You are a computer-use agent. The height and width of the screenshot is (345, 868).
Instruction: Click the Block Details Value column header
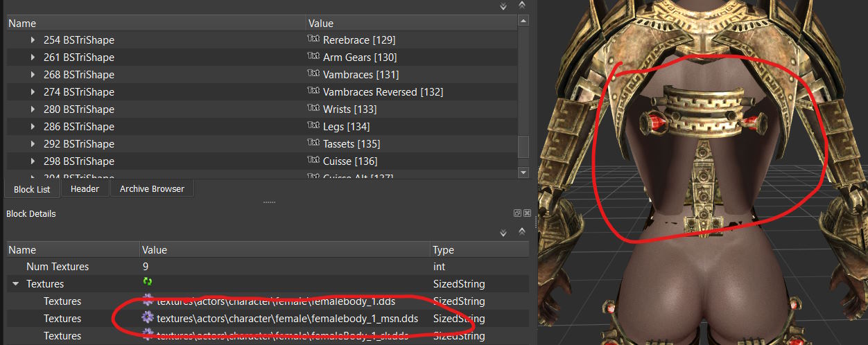(x=284, y=250)
